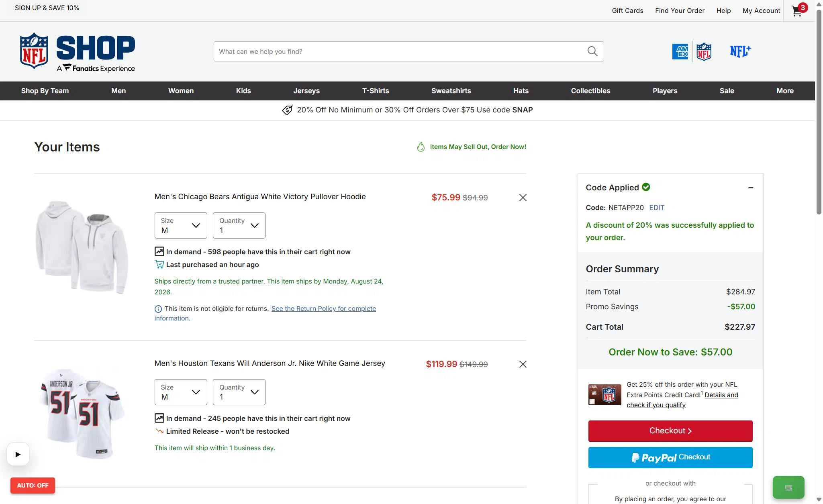Click the NFL Extra Points credit card image

[x=605, y=395]
